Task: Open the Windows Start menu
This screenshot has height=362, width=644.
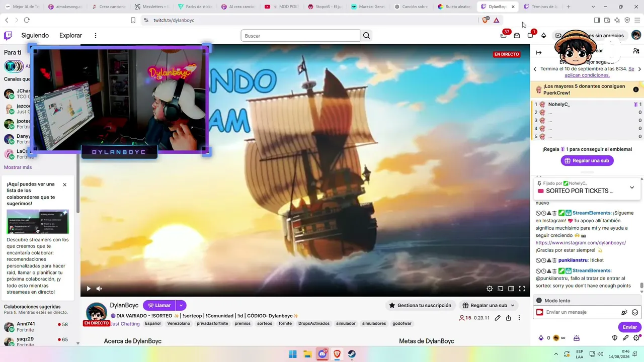Action: 292,354
